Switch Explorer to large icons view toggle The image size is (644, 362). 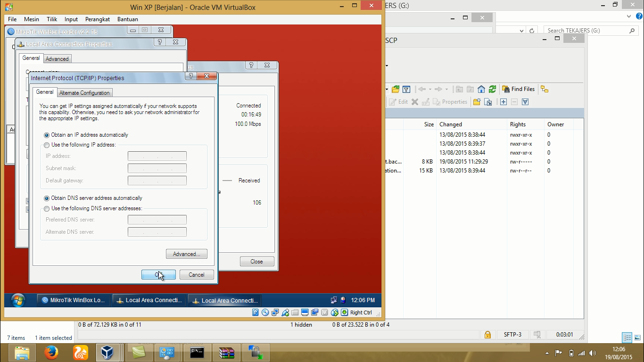pos(637,337)
